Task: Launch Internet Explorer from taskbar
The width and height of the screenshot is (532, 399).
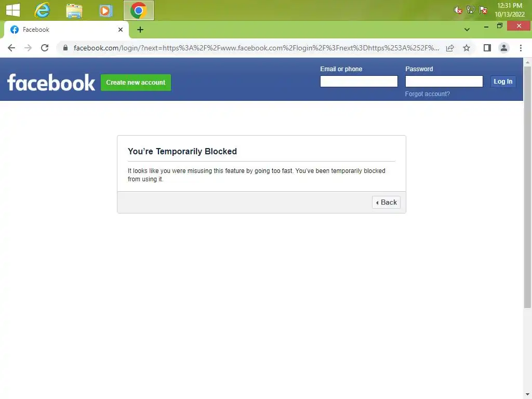Action: click(43, 10)
